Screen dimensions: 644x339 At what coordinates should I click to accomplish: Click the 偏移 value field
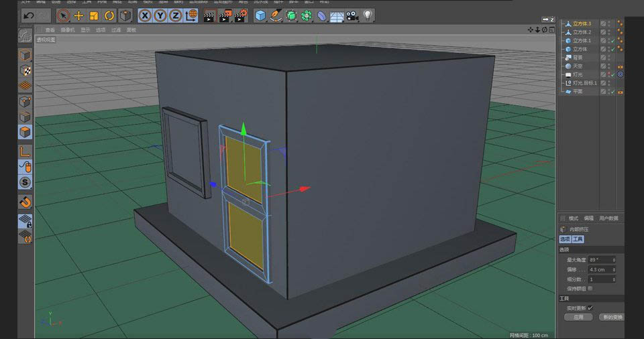coord(600,269)
